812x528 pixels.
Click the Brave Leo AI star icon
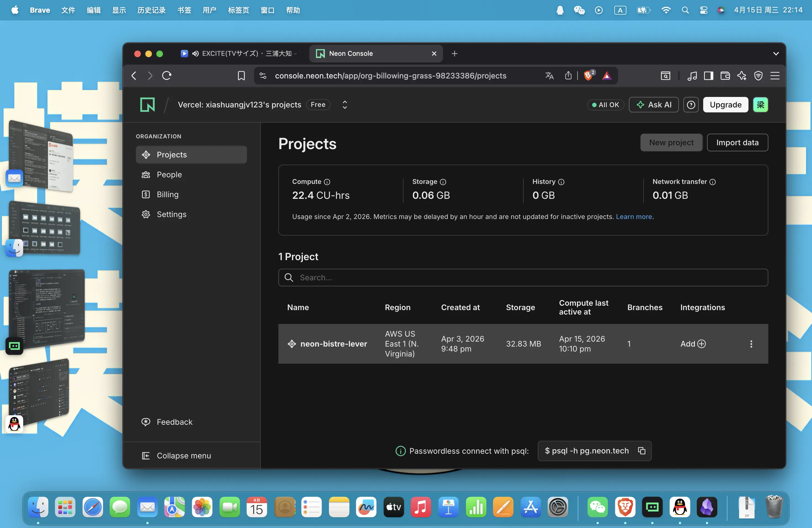pyautogui.click(x=741, y=75)
